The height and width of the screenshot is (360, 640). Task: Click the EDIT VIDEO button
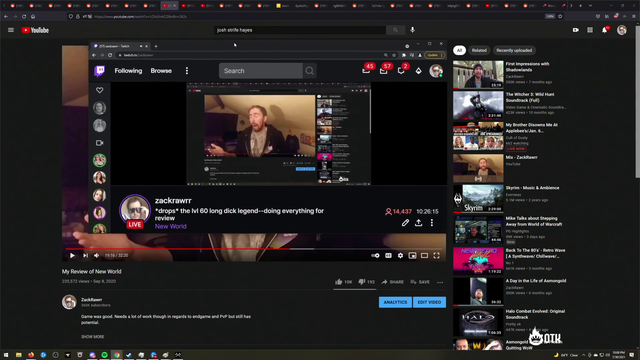point(429,302)
